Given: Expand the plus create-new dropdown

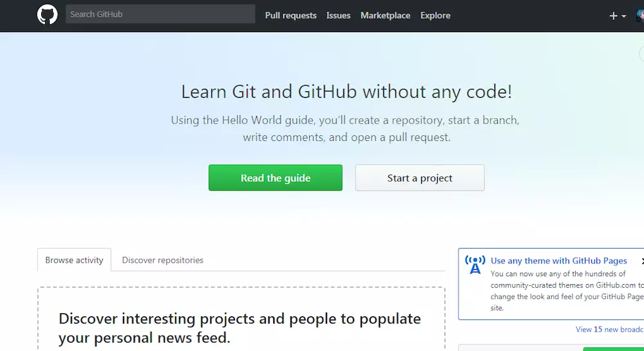Looking at the screenshot, I should click(x=618, y=16).
